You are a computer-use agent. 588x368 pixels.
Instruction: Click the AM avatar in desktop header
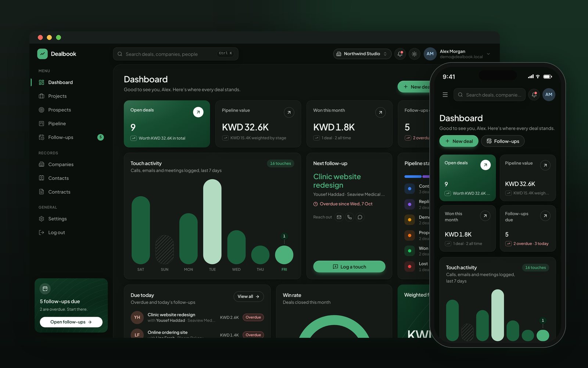(430, 54)
